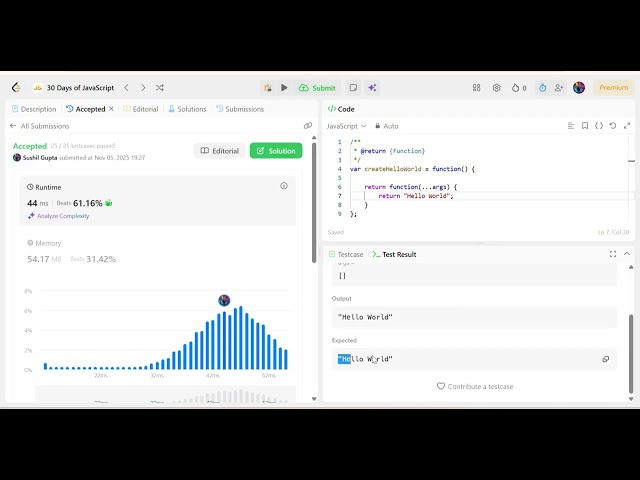This screenshot has height=480, width=640.
Task: Select the Accepted tab
Action: [86, 109]
